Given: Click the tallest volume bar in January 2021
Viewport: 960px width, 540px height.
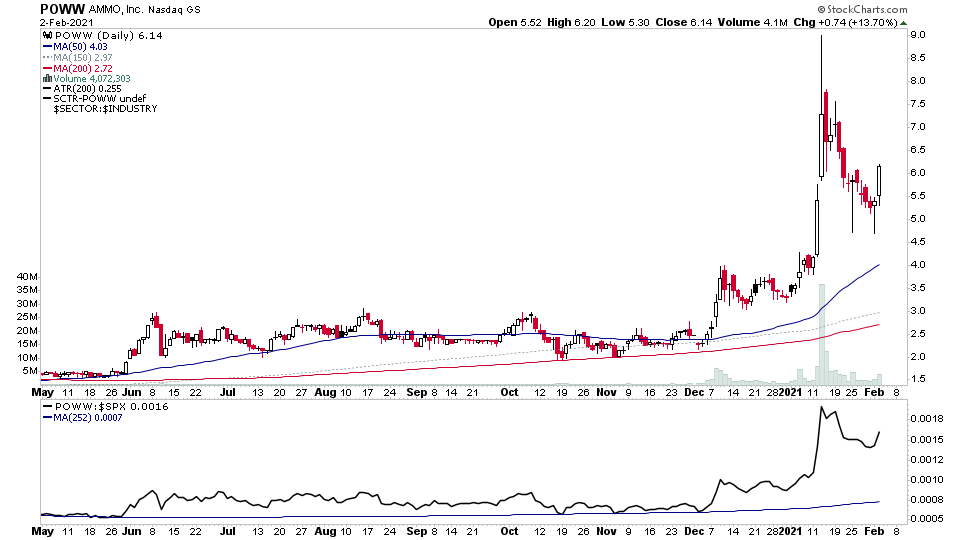Looking at the screenshot, I should (x=822, y=334).
